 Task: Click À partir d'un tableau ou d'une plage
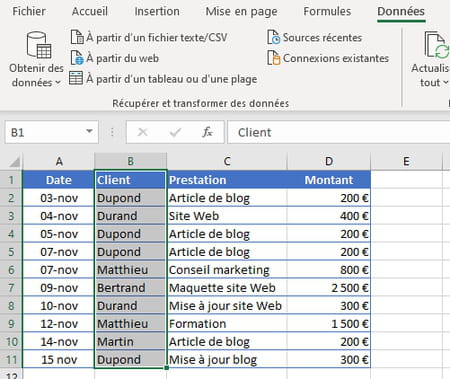172,79
